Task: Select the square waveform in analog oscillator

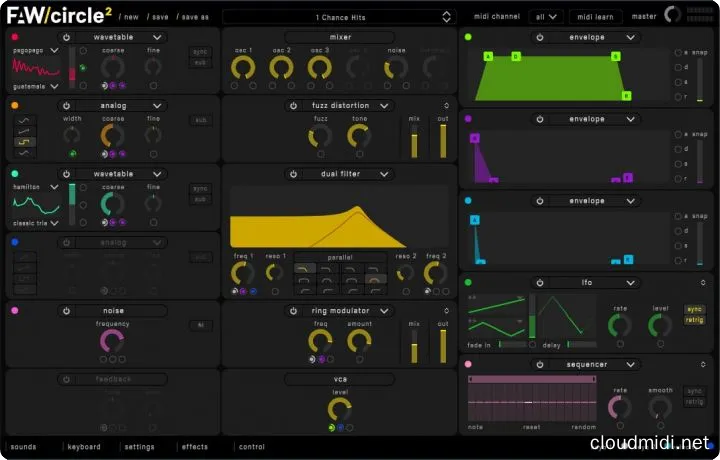Action: (x=26, y=142)
